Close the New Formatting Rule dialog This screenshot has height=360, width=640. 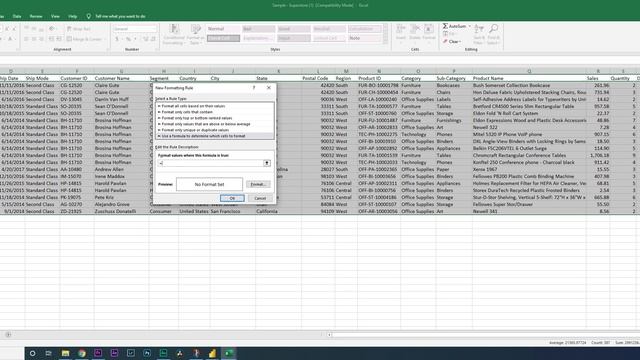tap(269, 88)
